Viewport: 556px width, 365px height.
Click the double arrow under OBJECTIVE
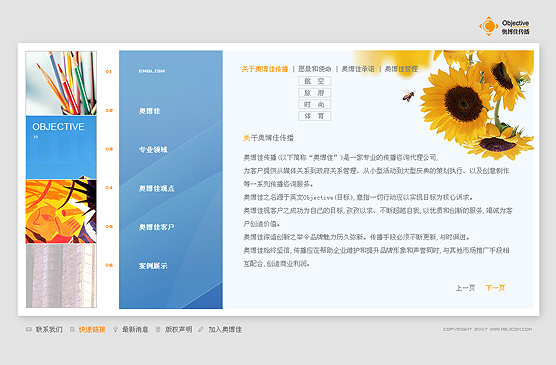coord(35,137)
